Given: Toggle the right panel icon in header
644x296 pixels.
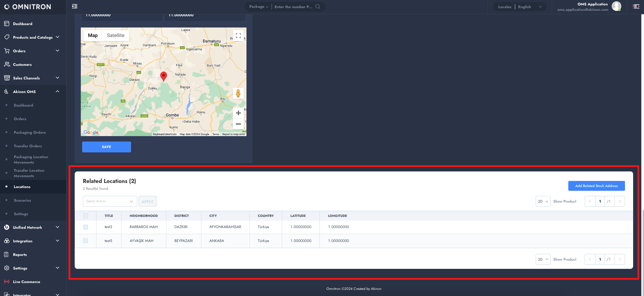Looking at the screenshot, I should click(x=636, y=6).
